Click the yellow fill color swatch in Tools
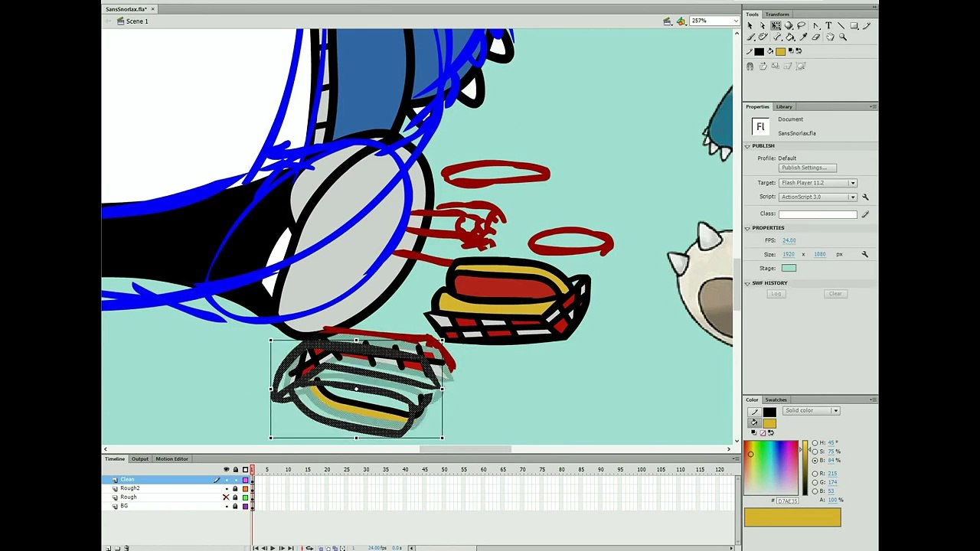 point(780,51)
